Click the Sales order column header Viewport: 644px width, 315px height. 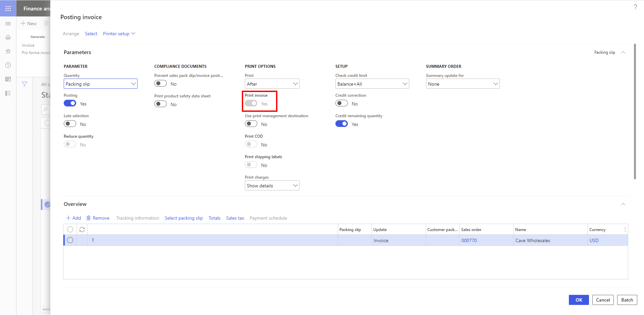point(486,229)
